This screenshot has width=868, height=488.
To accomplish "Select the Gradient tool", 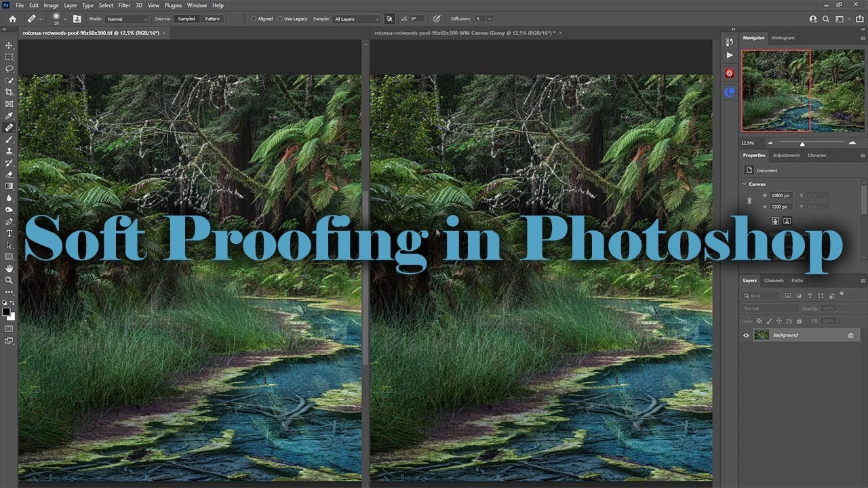I will point(9,186).
